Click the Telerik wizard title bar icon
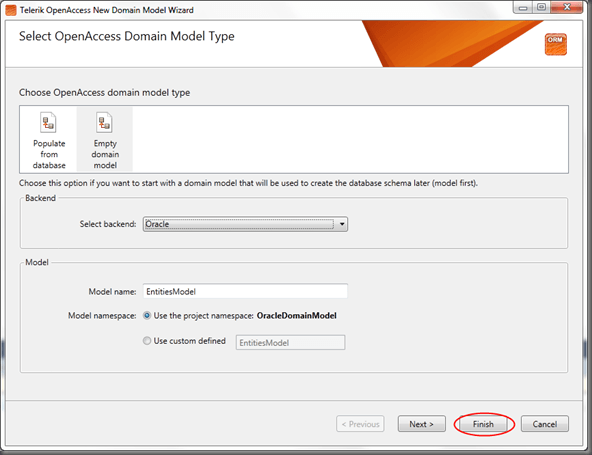Image resolution: width=592 pixels, height=455 pixels. click(x=11, y=10)
